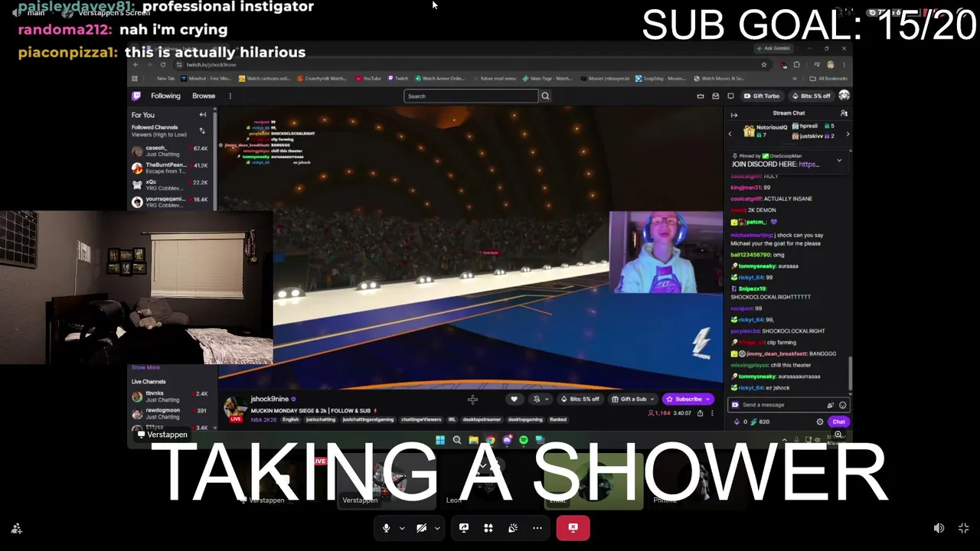Open Spotify from the shared-screen taskbar
The height and width of the screenshot is (551, 980).
(x=524, y=440)
